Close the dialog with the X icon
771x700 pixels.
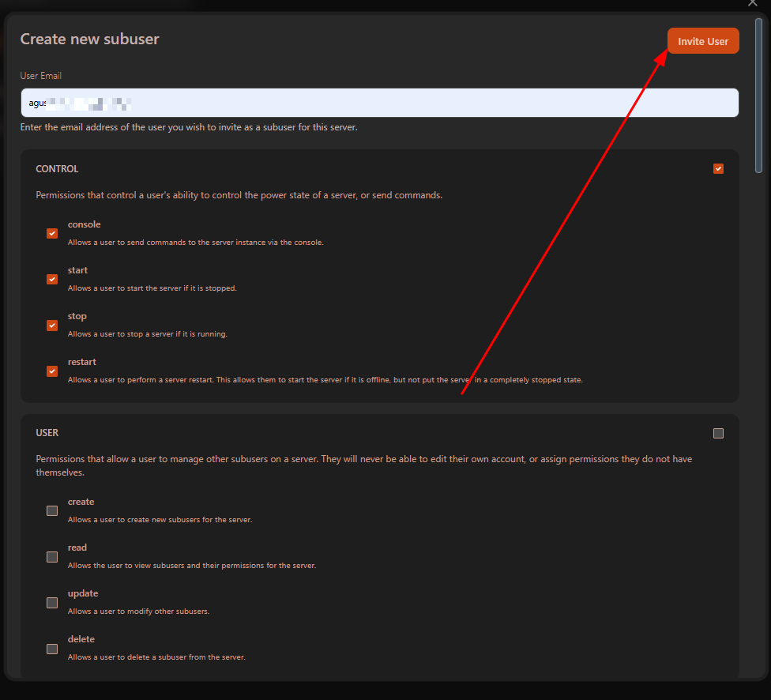tap(752, 3)
